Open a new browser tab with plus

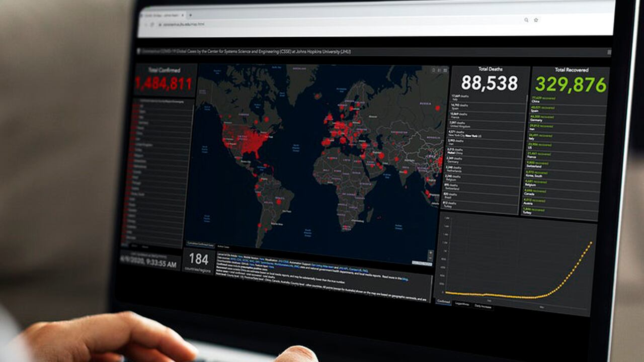(190, 15)
